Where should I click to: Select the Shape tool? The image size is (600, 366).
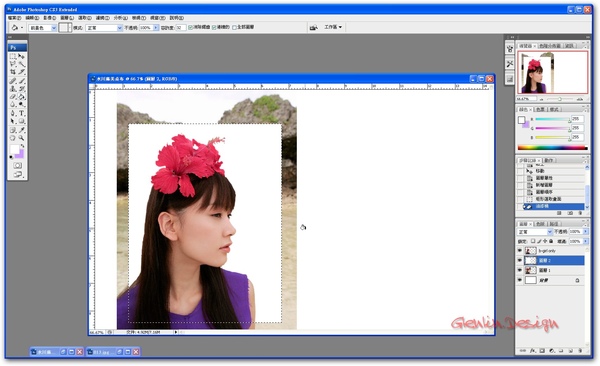[x=21, y=121]
